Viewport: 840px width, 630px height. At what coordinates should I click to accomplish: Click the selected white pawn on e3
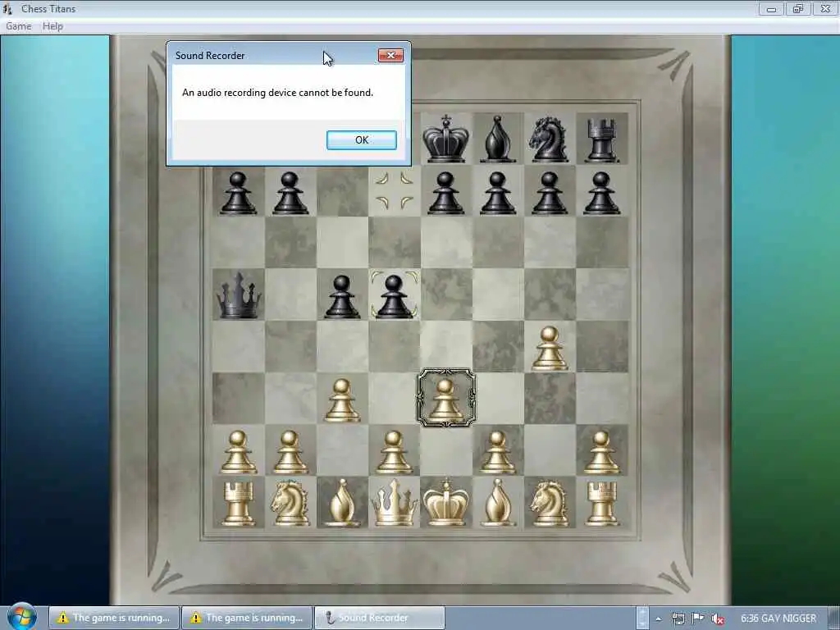click(x=445, y=399)
